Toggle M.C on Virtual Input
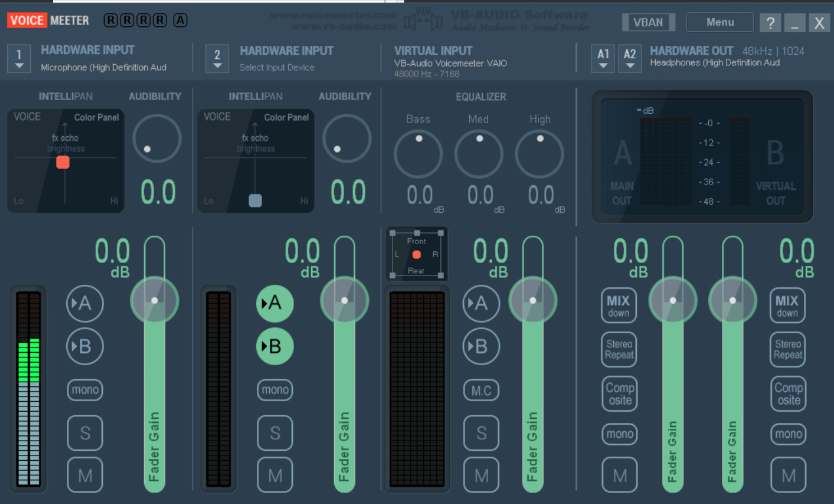Screen dimensions: 834x504 click(x=482, y=391)
